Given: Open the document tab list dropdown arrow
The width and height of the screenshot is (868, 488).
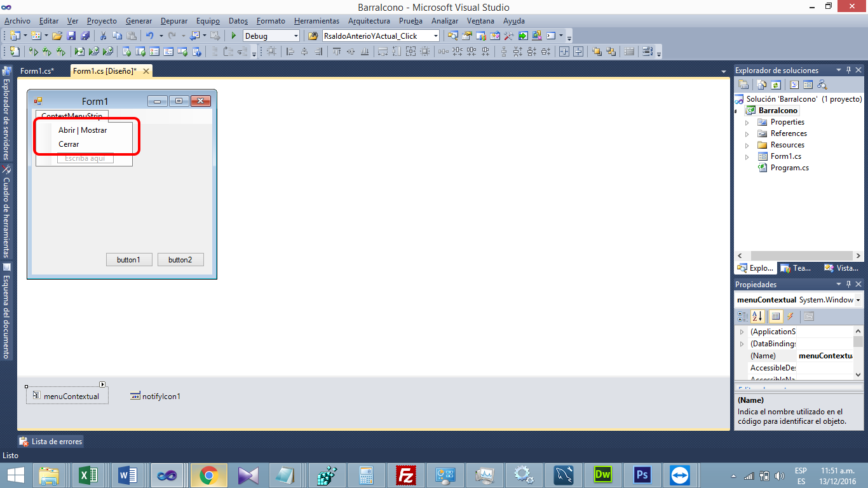Looking at the screenshot, I should point(724,71).
